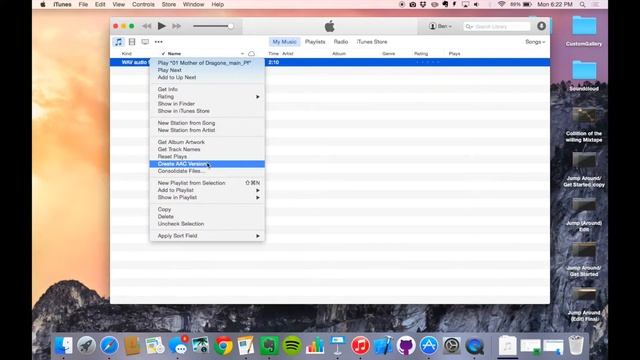The image size is (640, 360).
Task: Choose Play "01 Mother of Dragons" menu entry
Action: tap(207, 63)
